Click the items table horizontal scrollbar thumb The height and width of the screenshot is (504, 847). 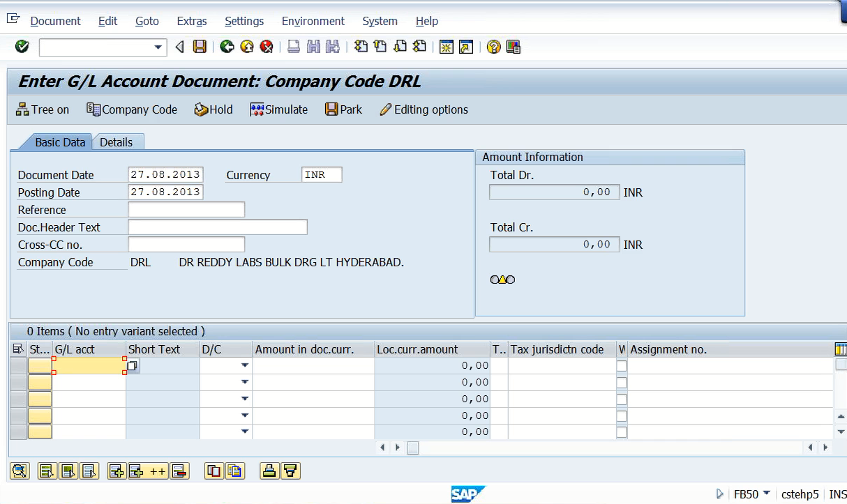point(413,448)
